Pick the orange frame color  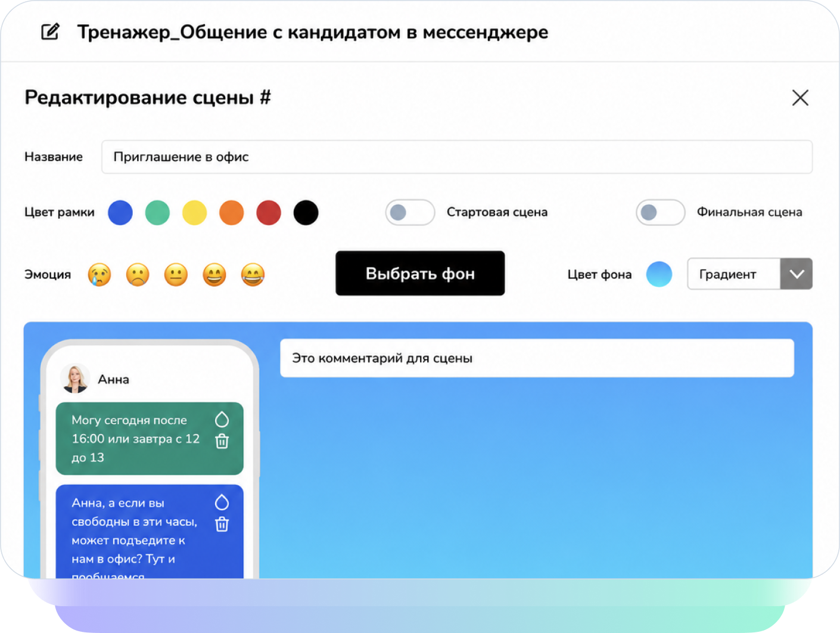tap(232, 213)
